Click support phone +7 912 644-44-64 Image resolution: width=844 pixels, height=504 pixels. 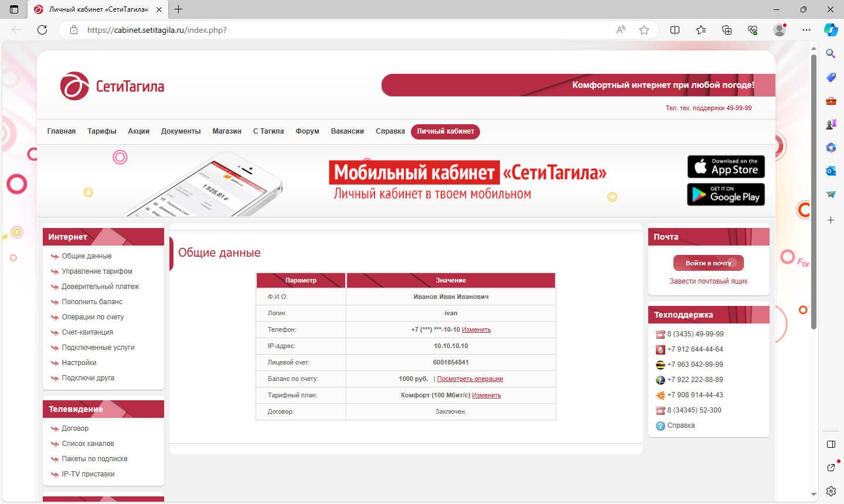click(695, 349)
